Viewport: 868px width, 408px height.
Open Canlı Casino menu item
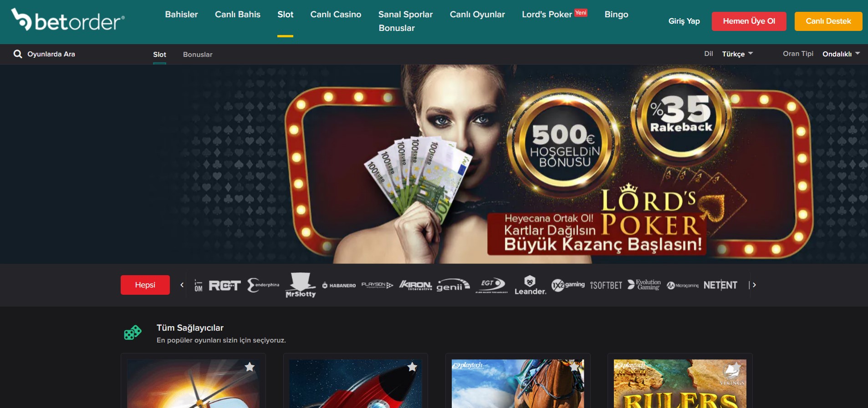click(336, 15)
